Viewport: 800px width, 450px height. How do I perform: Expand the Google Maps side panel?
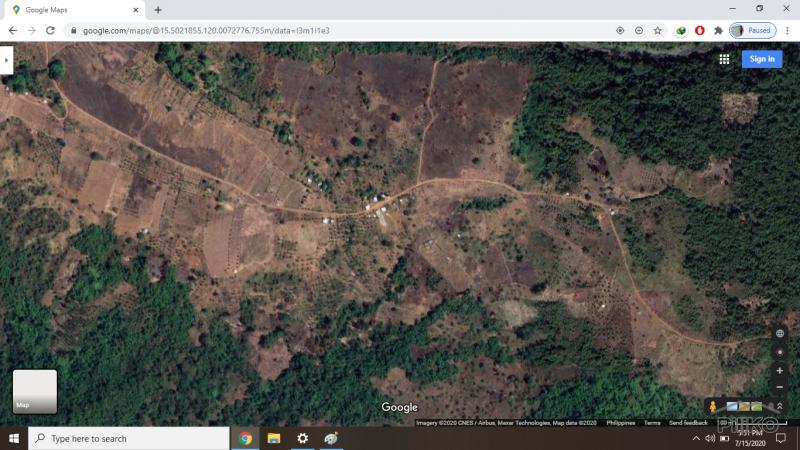tap(6, 60)
